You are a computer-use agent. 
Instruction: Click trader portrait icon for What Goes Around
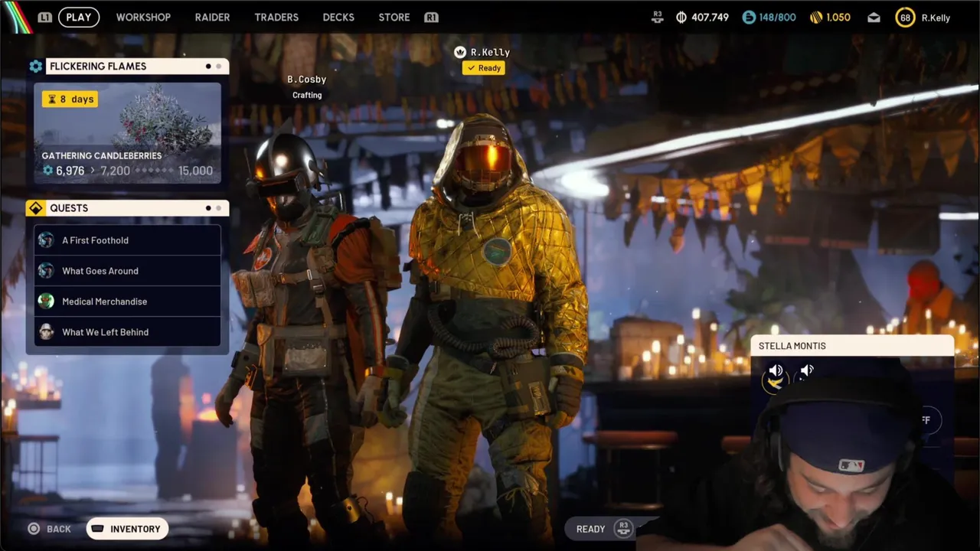(46, 271)
